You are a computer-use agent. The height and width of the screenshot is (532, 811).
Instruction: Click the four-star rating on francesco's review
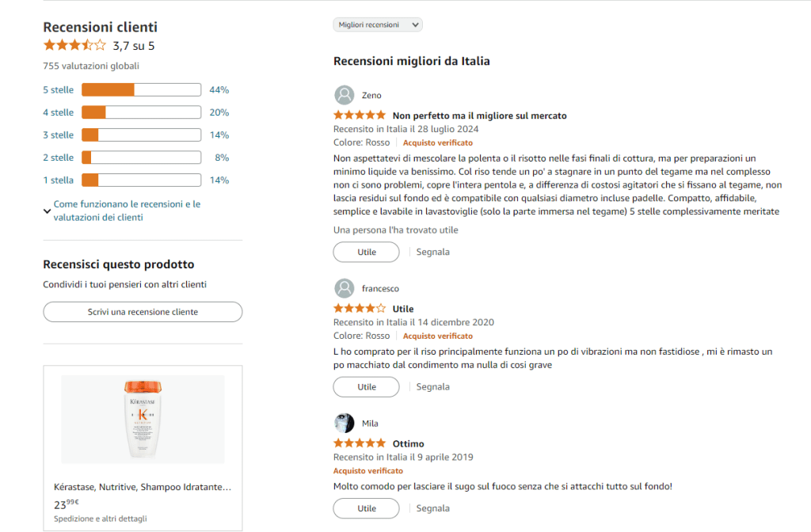360,309
